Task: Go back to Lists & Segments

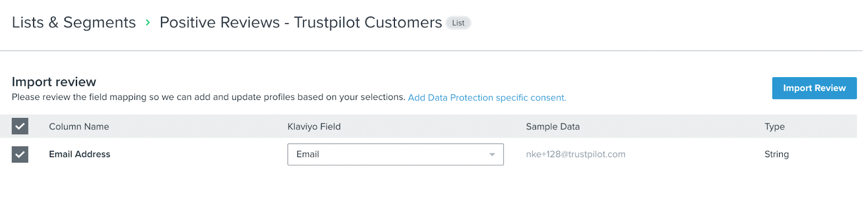Action: (x=74, y=23)
